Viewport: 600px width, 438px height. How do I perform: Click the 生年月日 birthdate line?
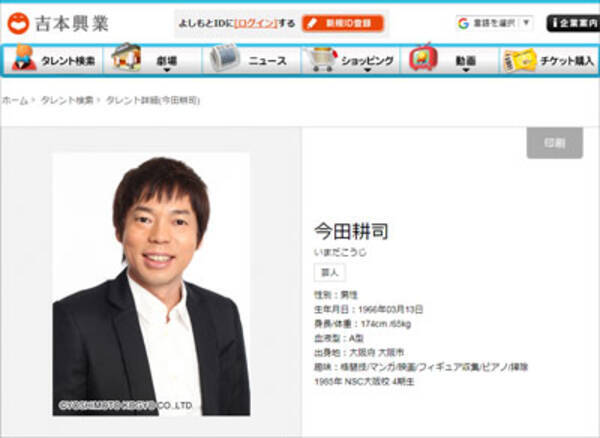pos(368,309)
